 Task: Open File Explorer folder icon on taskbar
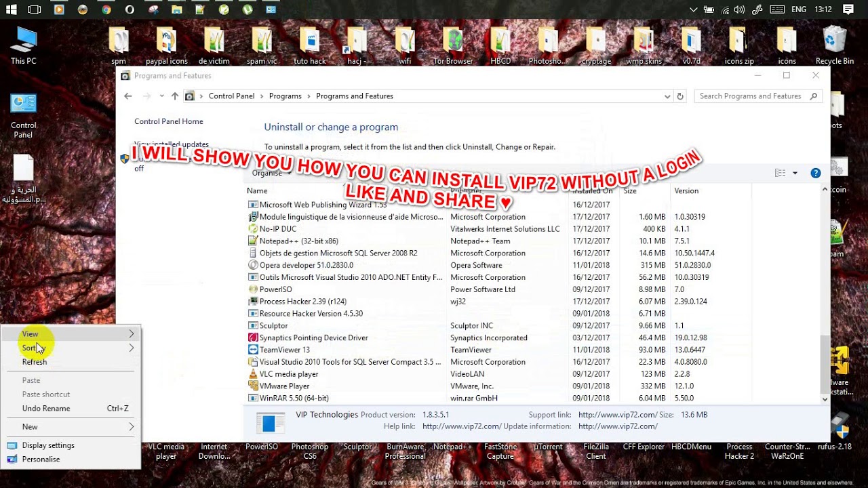pyautogui.click(x=176, y=9)
